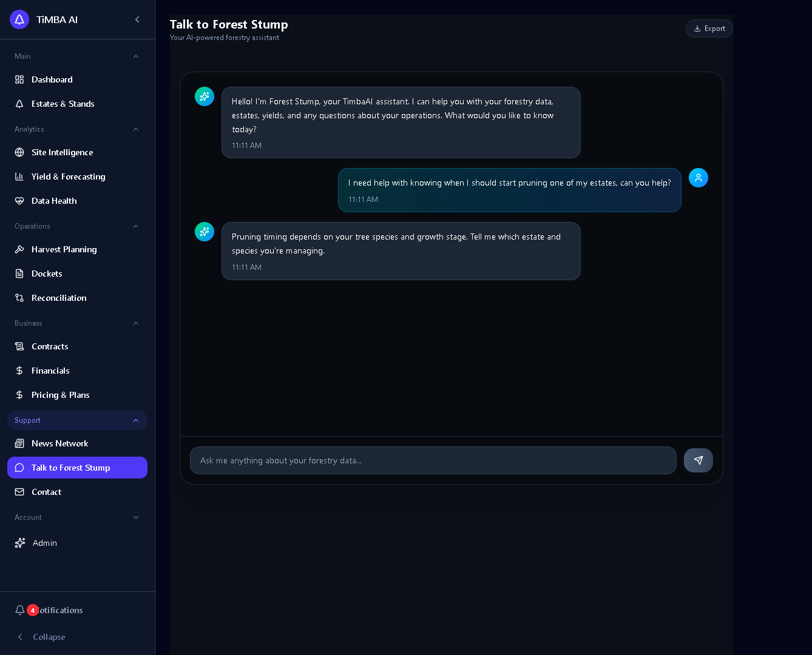Collapse the Analytics section
Image resolution: width=812 pixels, height=655 pixels.
pyautogui.click(x=136, y=129)
